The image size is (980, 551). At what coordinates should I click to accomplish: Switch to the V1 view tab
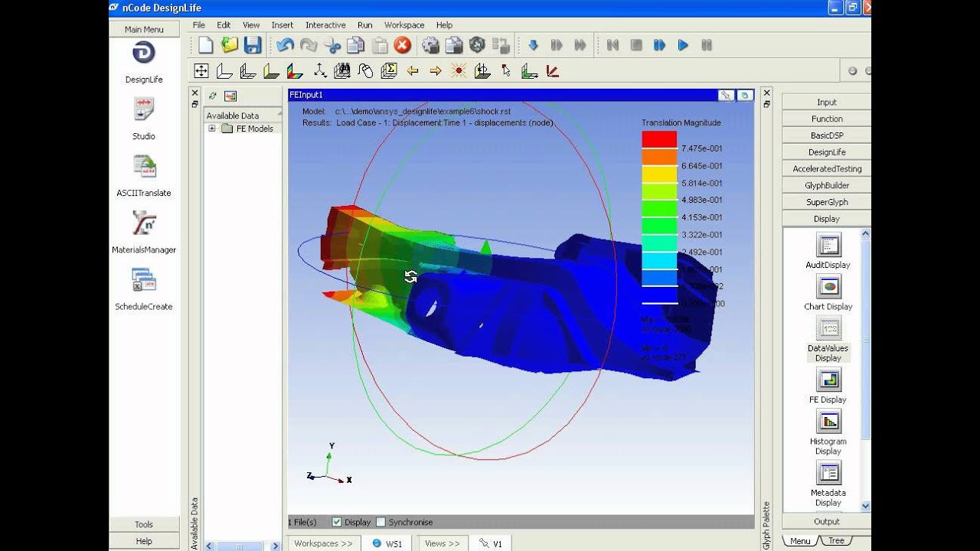click(490, 543)
